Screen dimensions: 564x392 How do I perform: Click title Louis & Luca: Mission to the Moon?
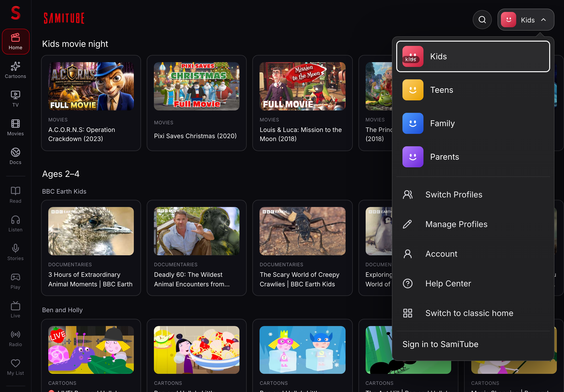click(x=301, y=134)
